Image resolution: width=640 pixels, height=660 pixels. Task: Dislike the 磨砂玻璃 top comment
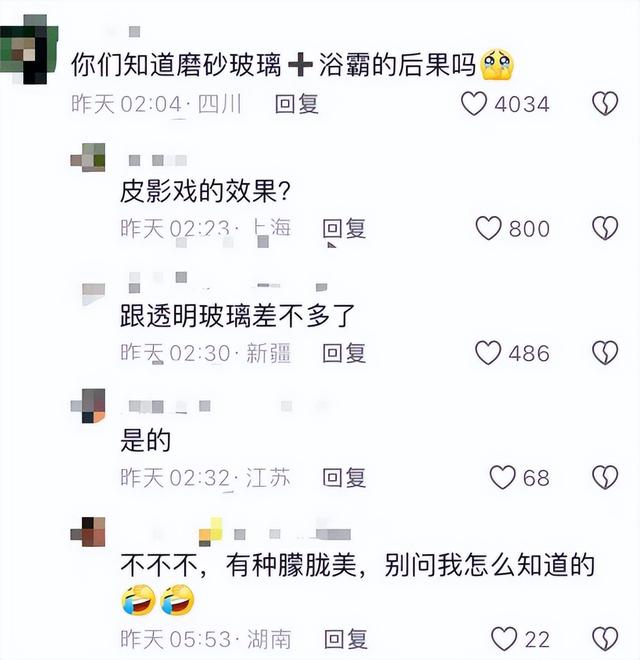coord(605,103)
